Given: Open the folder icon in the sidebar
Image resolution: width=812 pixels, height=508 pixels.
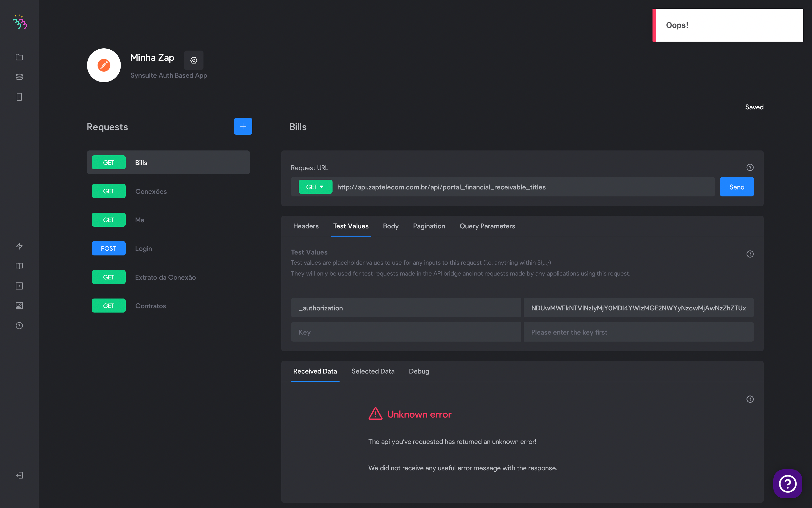Looking at the screenshot, I should pos(19,57).
